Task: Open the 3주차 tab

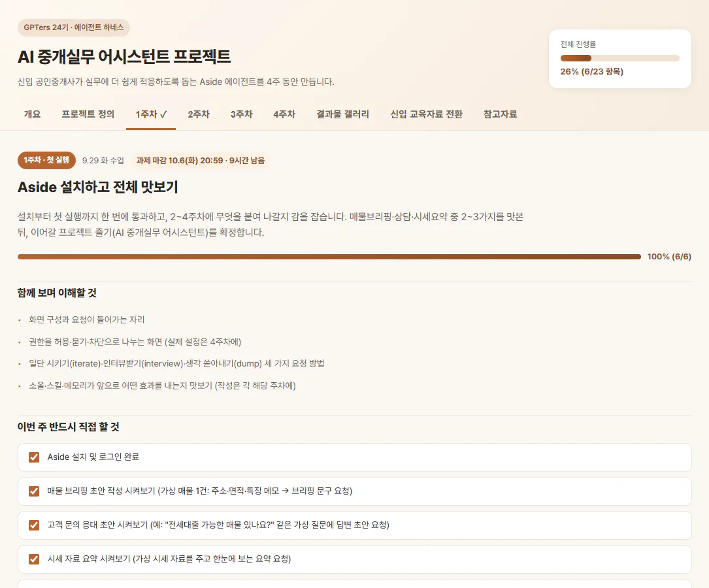Action: coord(242,114)
